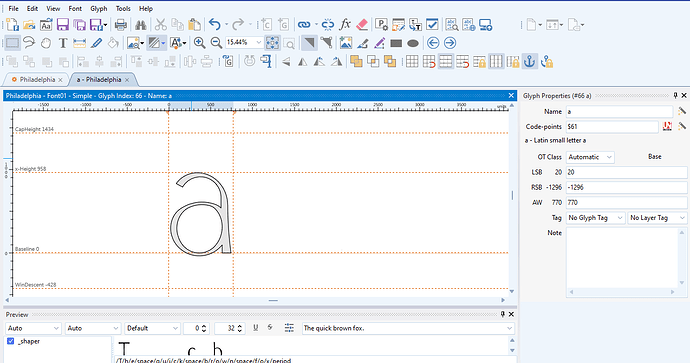The image size is (690, 363).
Task: Select the hand pan tool
Action: pos(46,43)
